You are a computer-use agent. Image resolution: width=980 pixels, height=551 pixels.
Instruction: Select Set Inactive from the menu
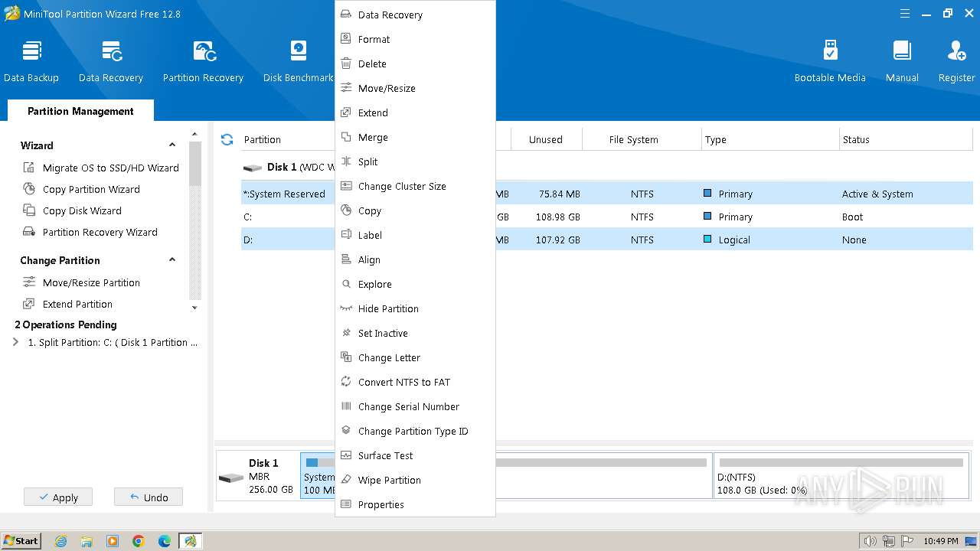point(415,333)
